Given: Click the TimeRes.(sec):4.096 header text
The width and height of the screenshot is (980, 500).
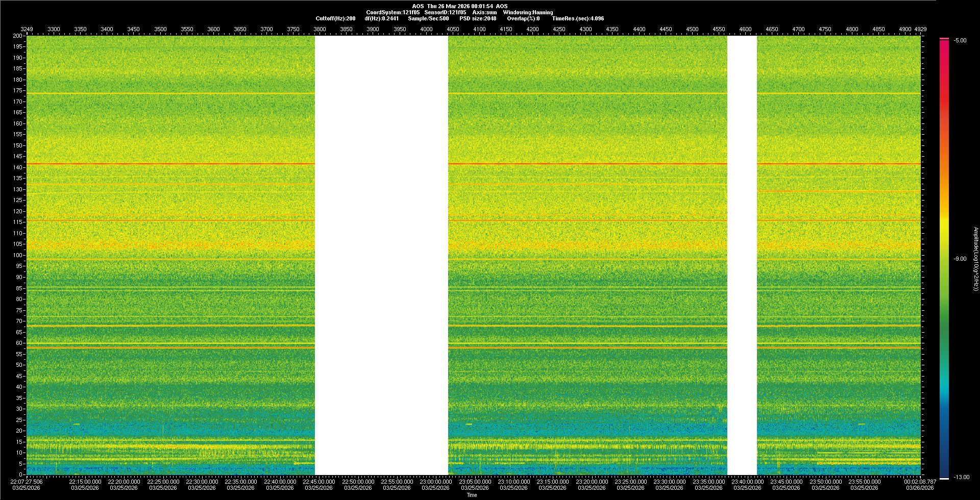Looking at the screenshot, I should pyautogui.click(x=578, y=18).
